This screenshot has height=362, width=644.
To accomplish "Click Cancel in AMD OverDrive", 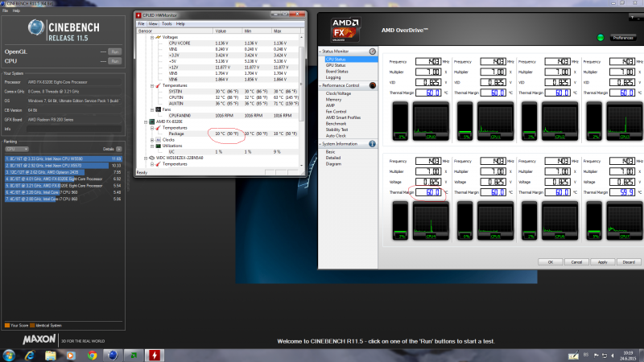I will 576,262.
